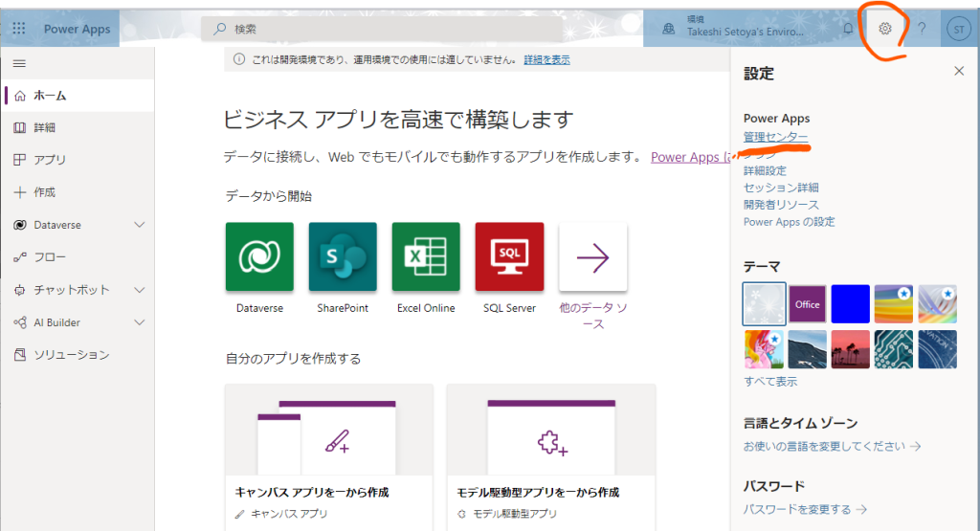Click the info icon in the banner
The image size is (980, 531).
pyautogui.click(x=238, y=59)
